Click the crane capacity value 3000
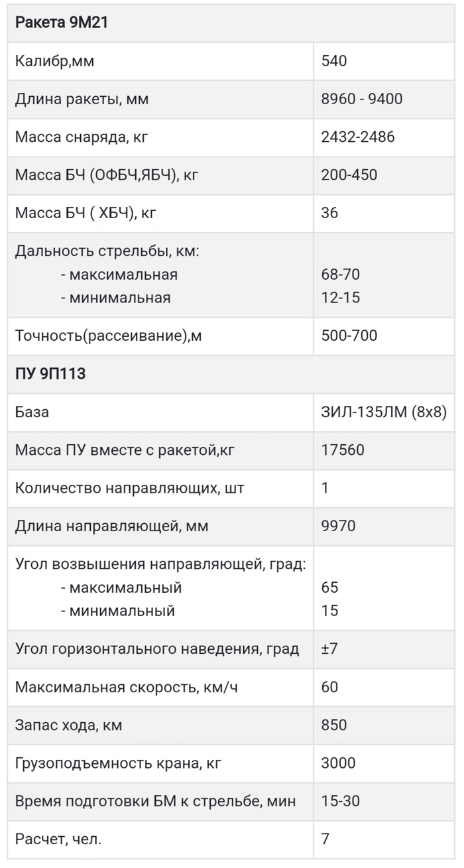The image size is (464, 868). coord(338,763)
